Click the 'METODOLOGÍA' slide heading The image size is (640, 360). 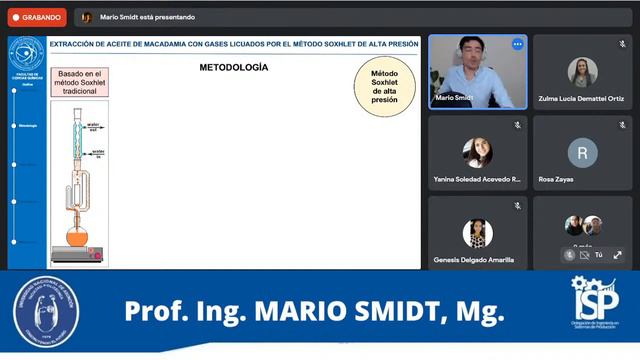click(x=233, y=67)
